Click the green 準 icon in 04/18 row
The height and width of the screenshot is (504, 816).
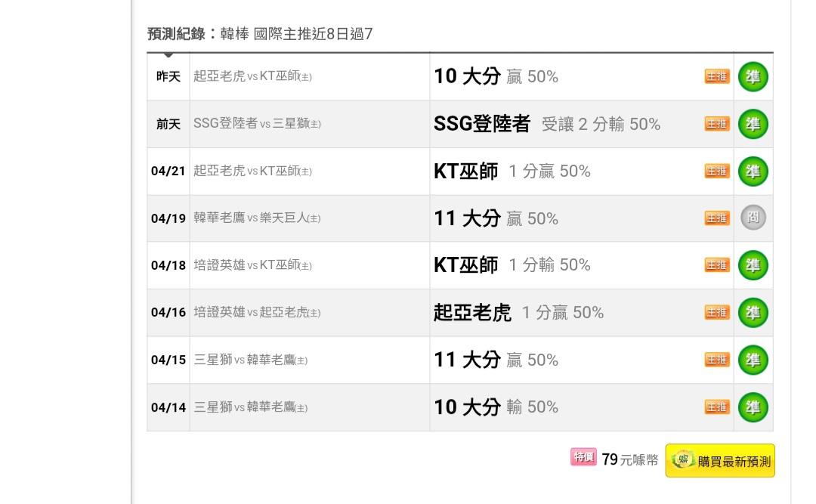[x=753, y=265]
